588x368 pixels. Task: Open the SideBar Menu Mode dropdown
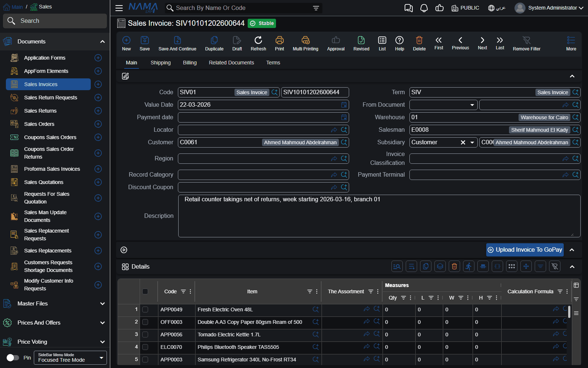(x=70, y=358)
